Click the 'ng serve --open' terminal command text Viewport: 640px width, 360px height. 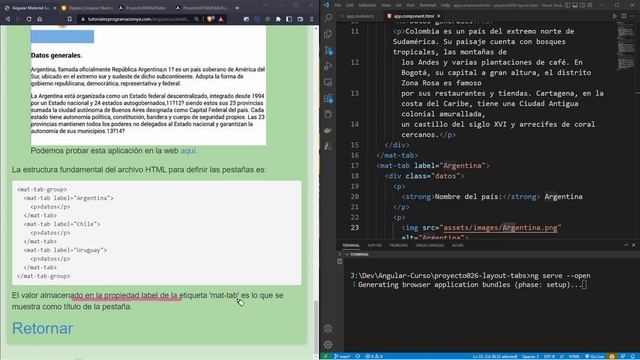tap(560, 276)
